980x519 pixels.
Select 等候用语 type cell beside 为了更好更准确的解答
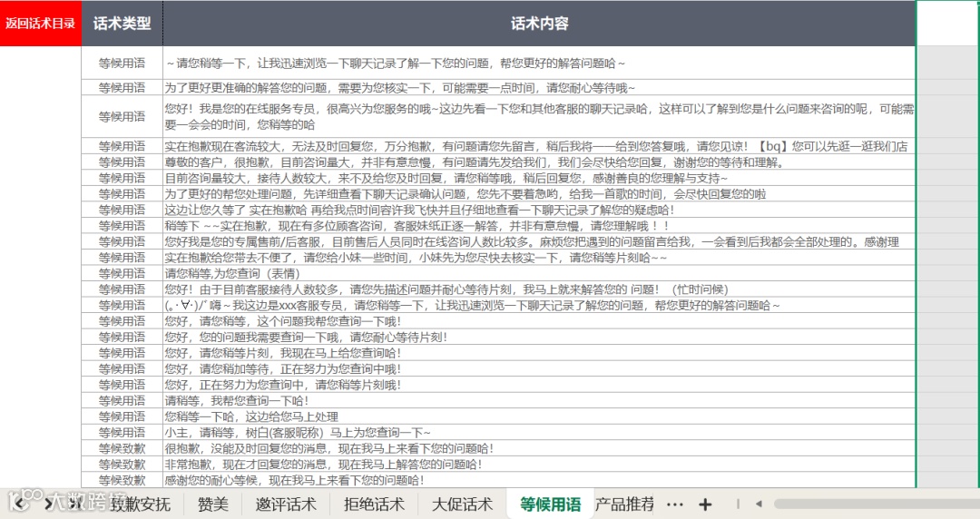[122, 87]
